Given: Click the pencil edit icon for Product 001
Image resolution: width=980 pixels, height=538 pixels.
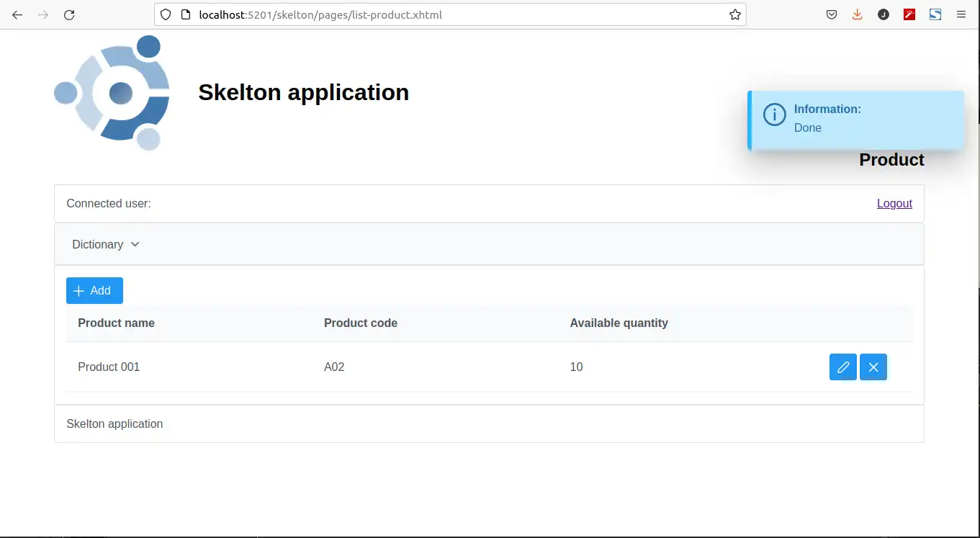Looking at the screenshot, I should coord(842,367).
